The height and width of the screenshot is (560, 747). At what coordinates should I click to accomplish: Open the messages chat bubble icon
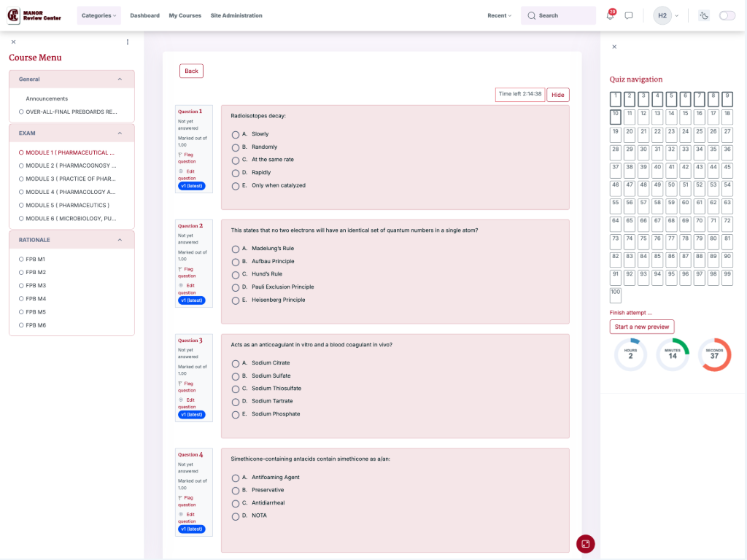pos(629,15)
